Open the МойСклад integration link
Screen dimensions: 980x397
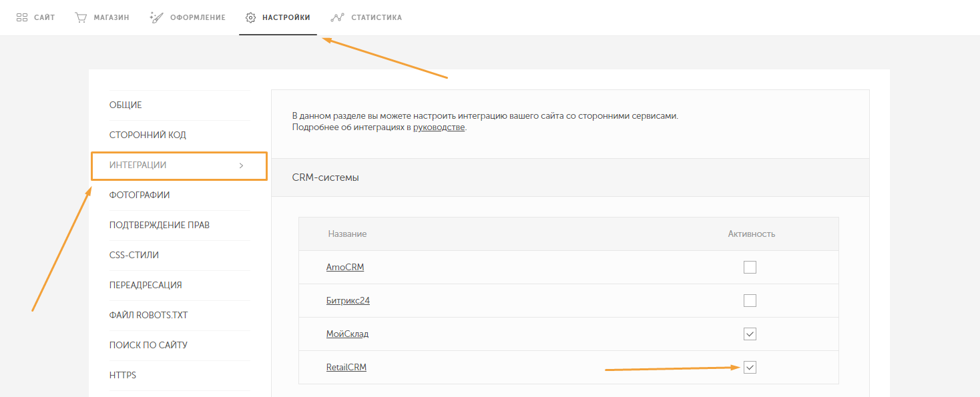tap(347, 334)
